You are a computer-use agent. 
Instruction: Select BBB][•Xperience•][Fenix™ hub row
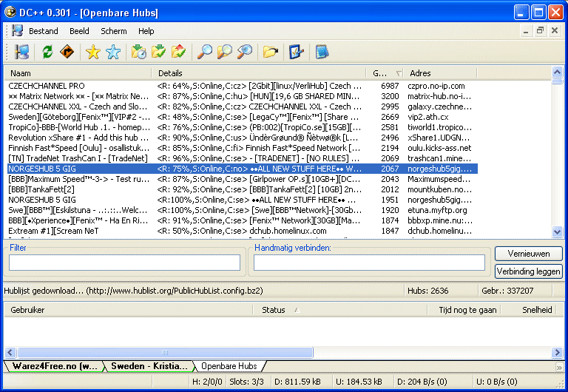coord(242,220)
